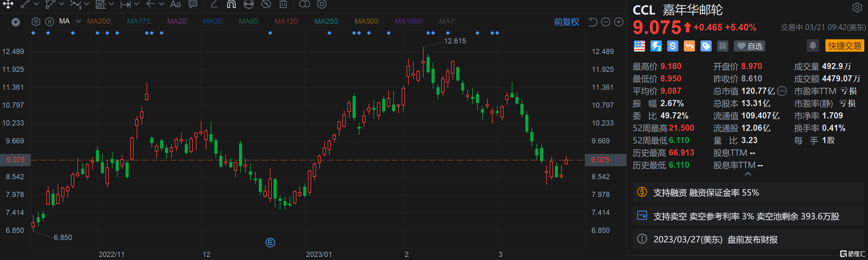Open the quote panel settings gear

coord(857,8)
